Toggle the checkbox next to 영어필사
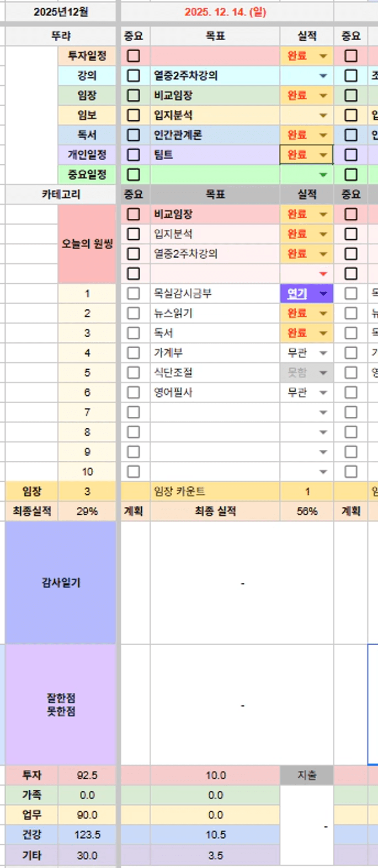This screenshot has width=378, height=868. (x=133, y=393)
